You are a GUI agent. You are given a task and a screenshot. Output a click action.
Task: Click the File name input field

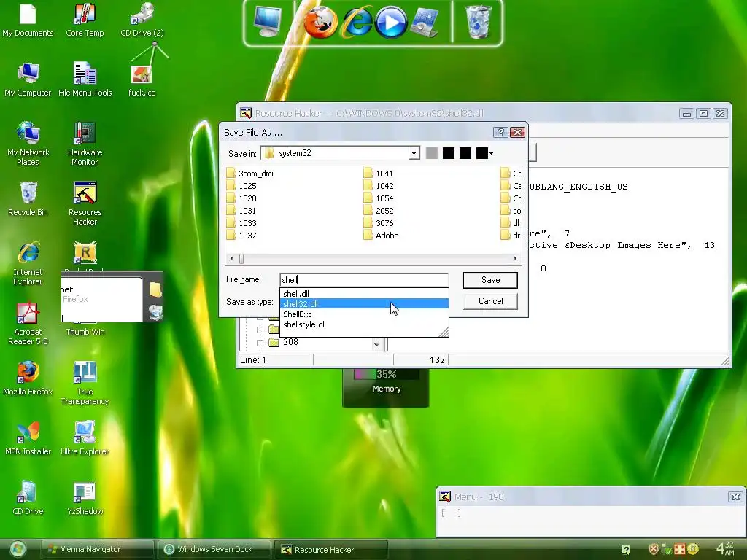[364, 280]
